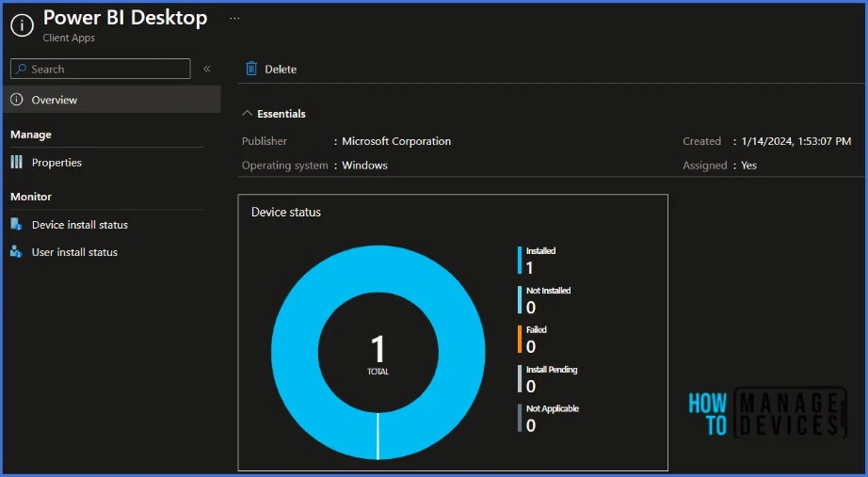Viewport: 868px width, 477px height.
Task: Click the created date 1/14/2024 value
Action: [x=796, y=141]
